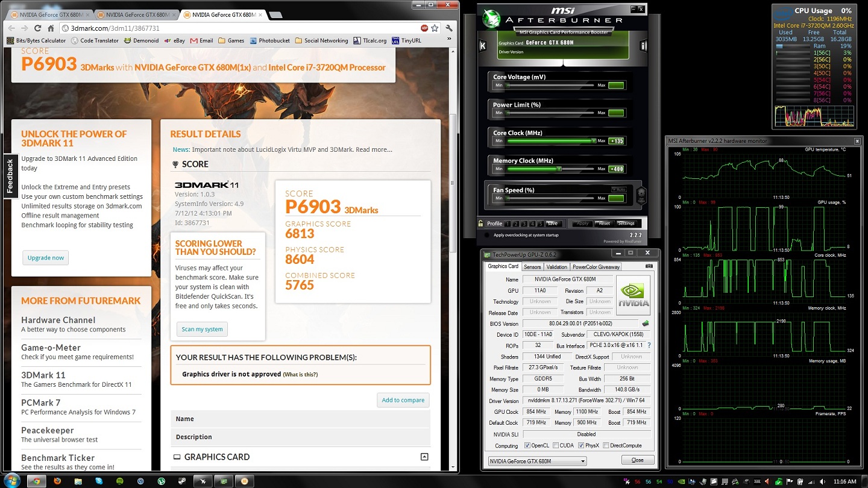Click the Memory Clock slider track
The width and height of the screenshot is (868, 488).
point(551,169)
